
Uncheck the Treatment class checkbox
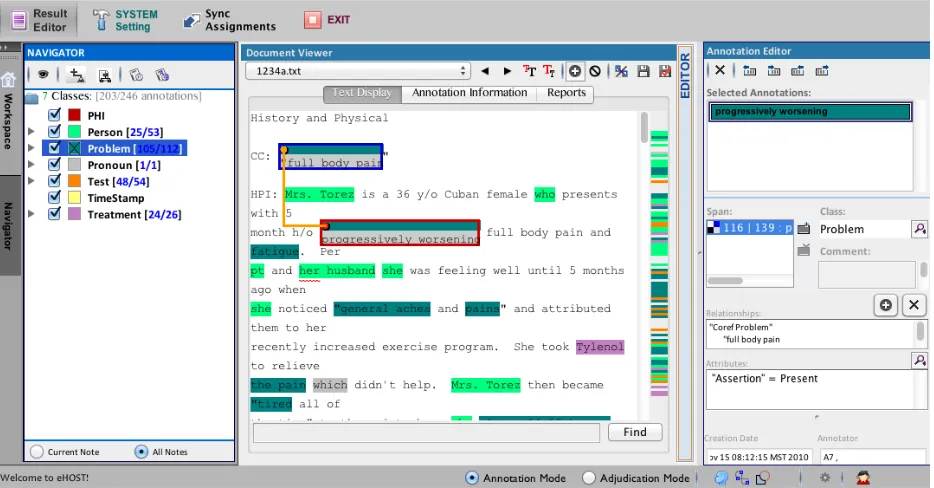click(x=54, y=213)
